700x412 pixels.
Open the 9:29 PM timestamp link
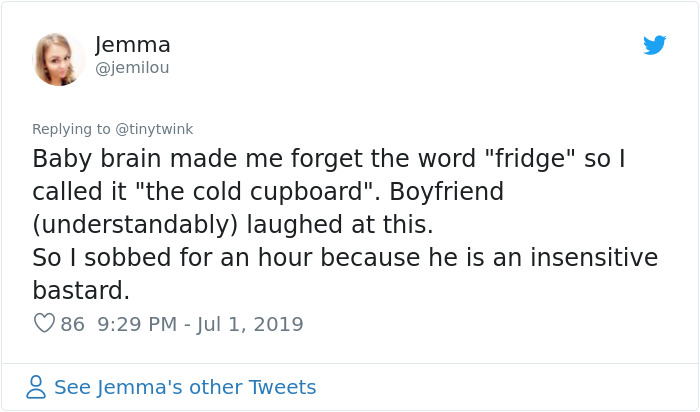(140, 324)
